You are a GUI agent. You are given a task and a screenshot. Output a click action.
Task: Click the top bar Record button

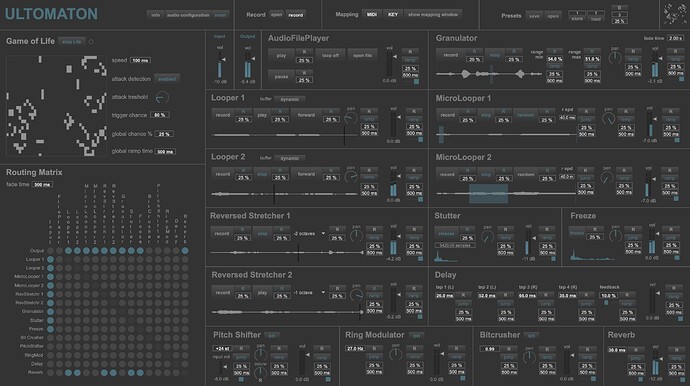click(x=296, y=15)
